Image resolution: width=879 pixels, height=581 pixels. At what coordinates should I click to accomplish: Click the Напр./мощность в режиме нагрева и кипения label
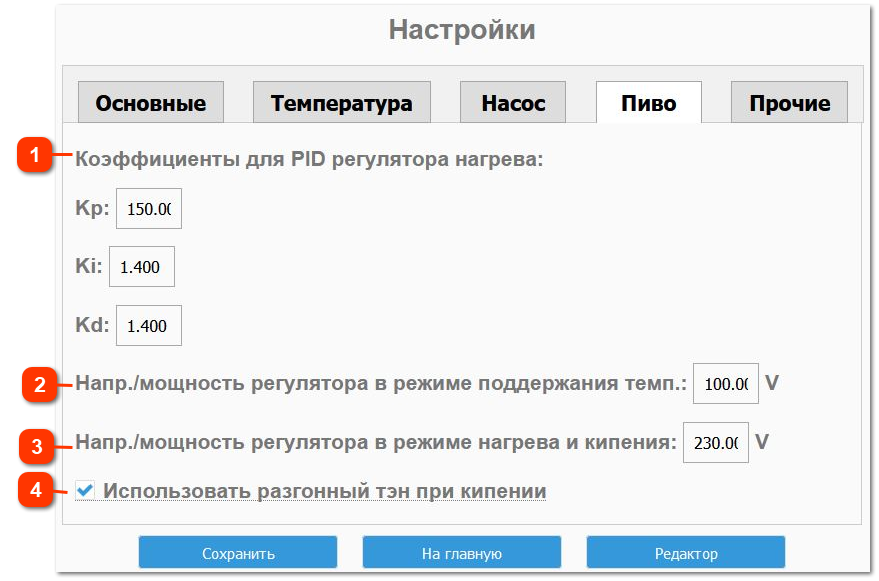(x=376, y=442)
